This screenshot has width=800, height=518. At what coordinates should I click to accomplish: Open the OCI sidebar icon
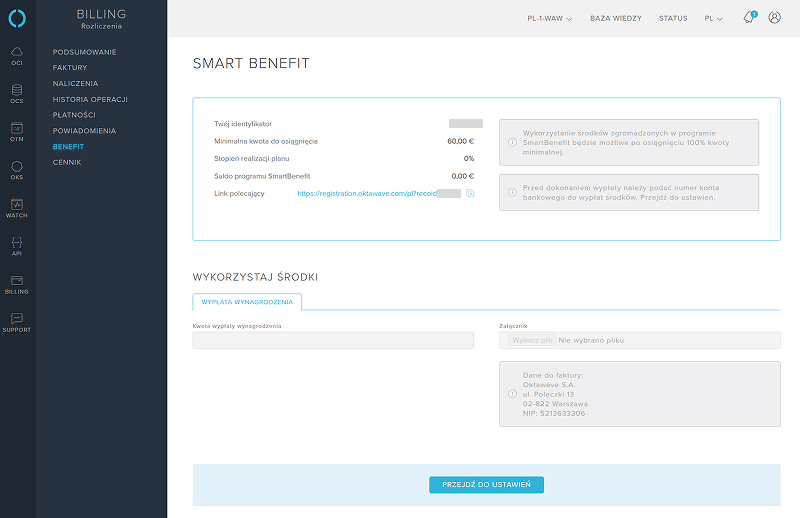click(17, 55)
